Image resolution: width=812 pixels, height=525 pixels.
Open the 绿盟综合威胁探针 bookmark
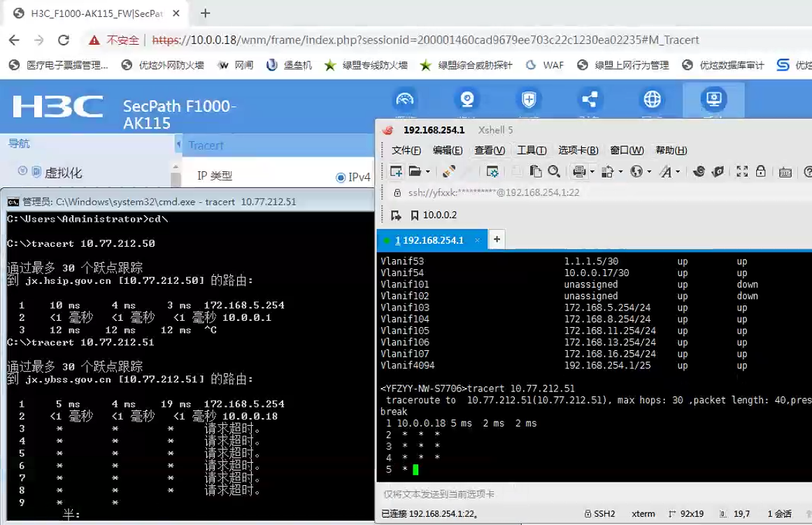coord(466,65)
